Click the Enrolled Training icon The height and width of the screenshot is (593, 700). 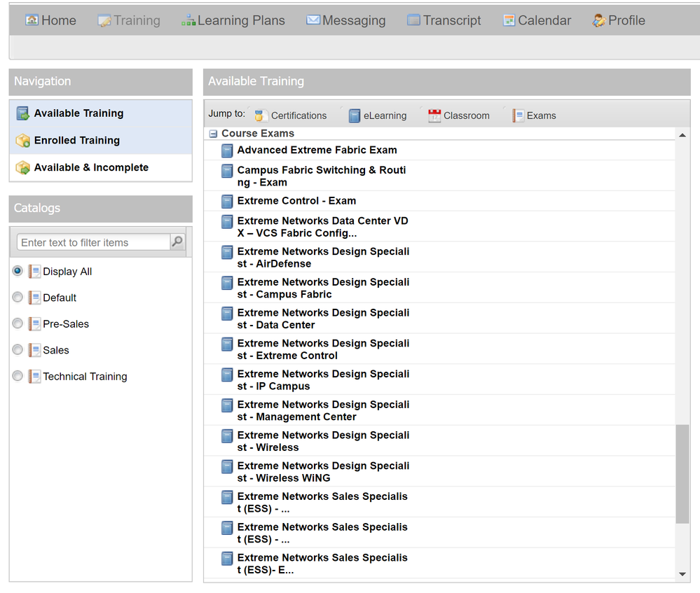[x=22, y=141]
